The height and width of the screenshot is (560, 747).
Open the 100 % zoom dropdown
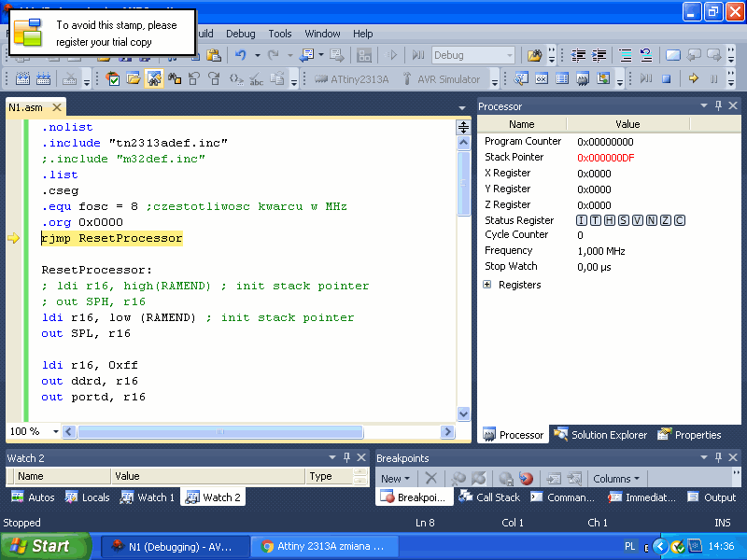55,432
